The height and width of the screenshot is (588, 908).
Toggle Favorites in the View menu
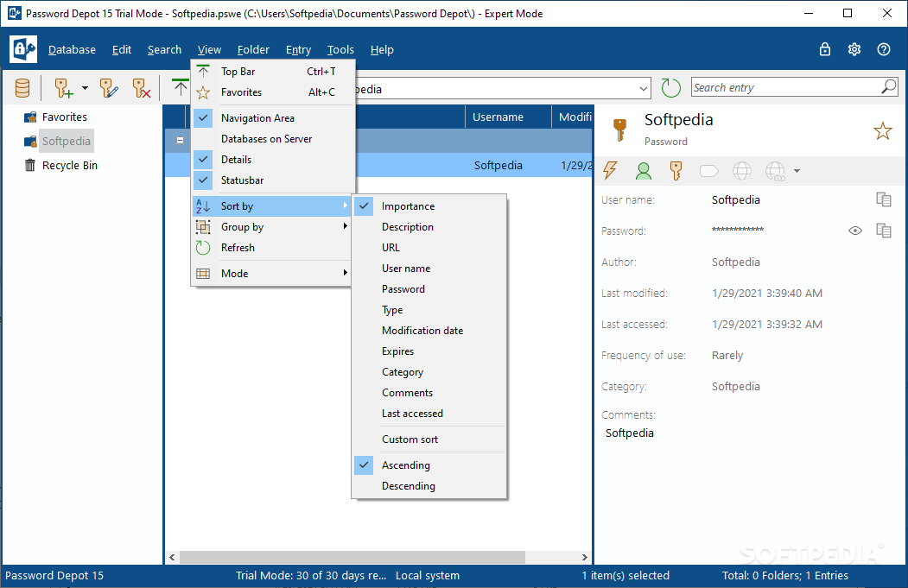point(272,92)
